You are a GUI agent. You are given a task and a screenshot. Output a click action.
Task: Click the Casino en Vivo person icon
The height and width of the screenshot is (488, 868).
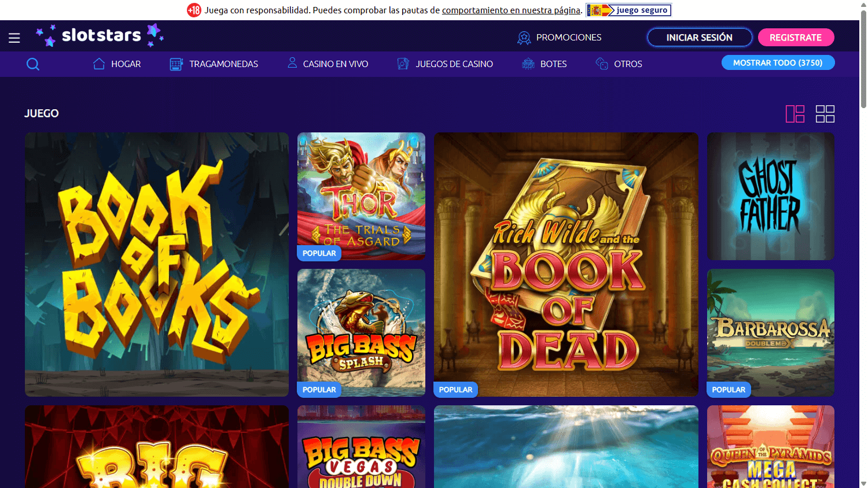coord(292,63)
